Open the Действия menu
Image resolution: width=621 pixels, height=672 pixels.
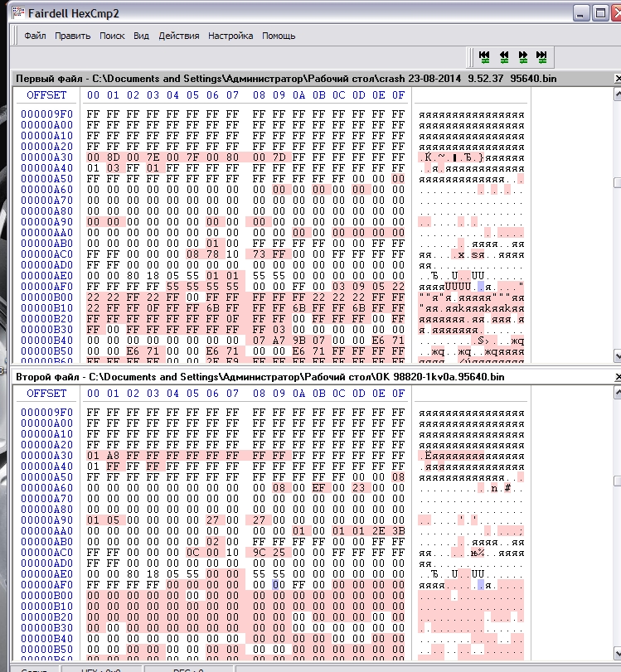[178, 36]
